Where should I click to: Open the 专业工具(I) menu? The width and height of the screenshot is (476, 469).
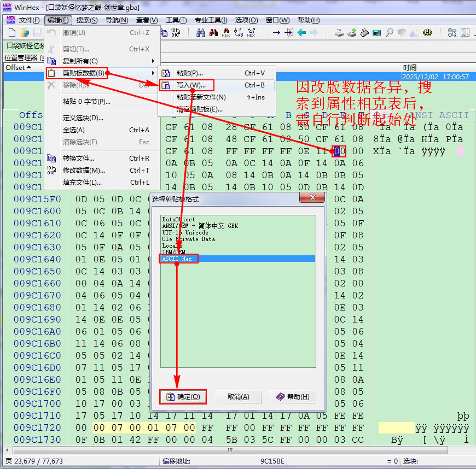[x=211, y=20]
